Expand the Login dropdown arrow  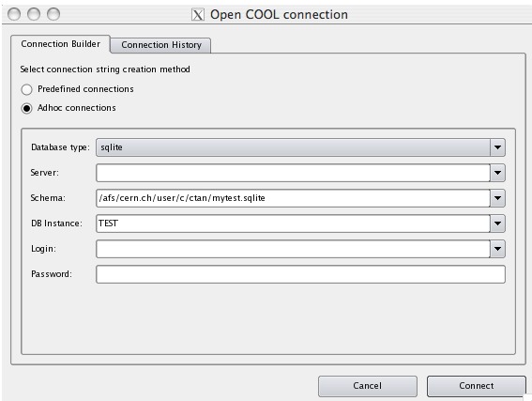click(x=497, y=249)
